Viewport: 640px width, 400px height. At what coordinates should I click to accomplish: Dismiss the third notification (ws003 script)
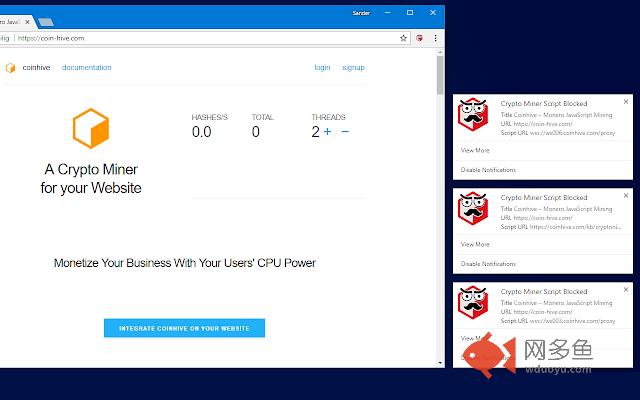pos(626,289)
